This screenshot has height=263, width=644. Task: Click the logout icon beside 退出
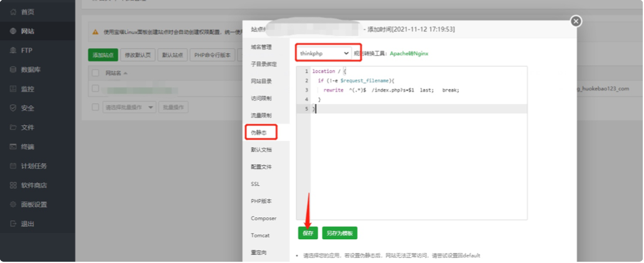13,224
